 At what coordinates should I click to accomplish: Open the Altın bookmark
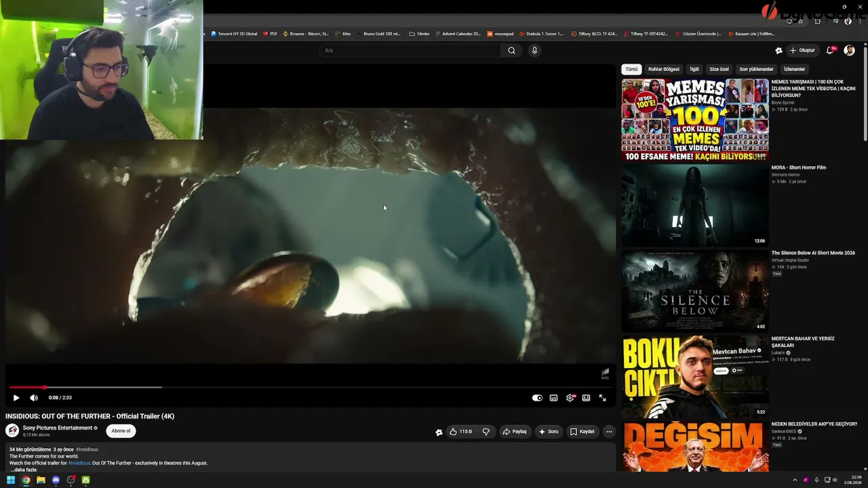tap(343, 33)
